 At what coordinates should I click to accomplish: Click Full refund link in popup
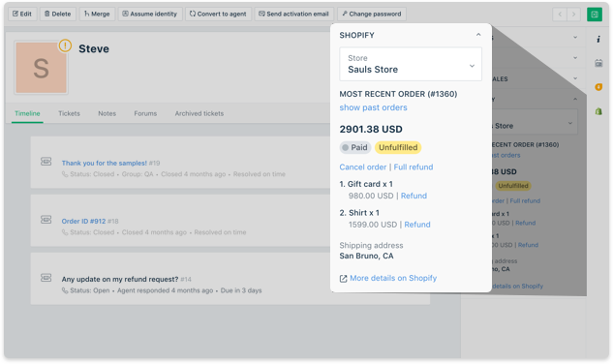click(x=414, y=167)
